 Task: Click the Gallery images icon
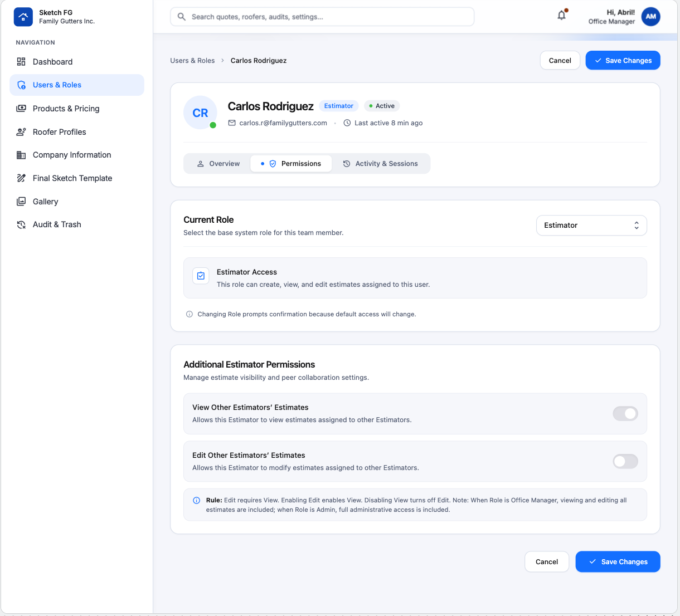pos(21,202)
